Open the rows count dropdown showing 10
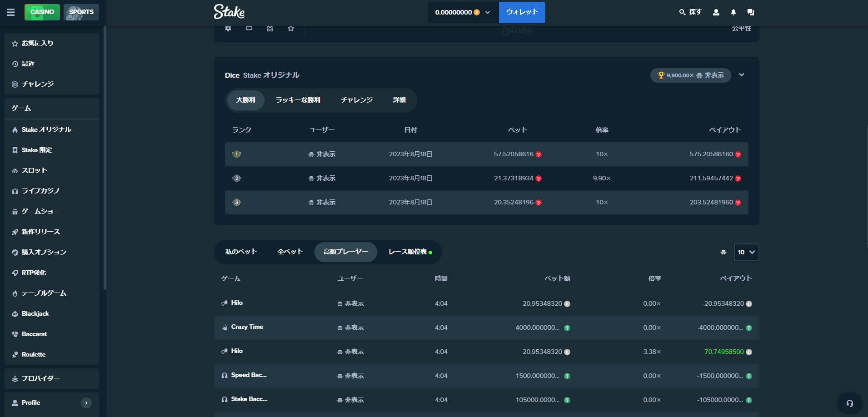Screen dimensions: 868x417 (x=746, y=252)
